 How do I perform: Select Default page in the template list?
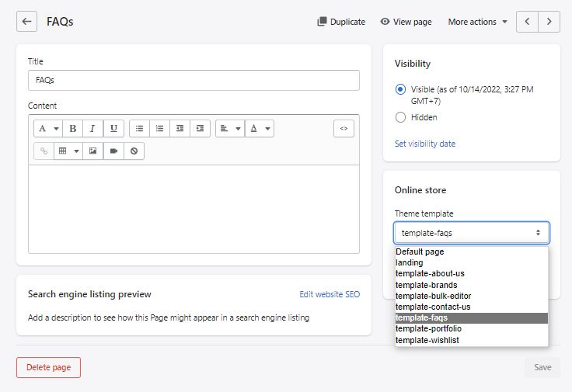[420, 252]
